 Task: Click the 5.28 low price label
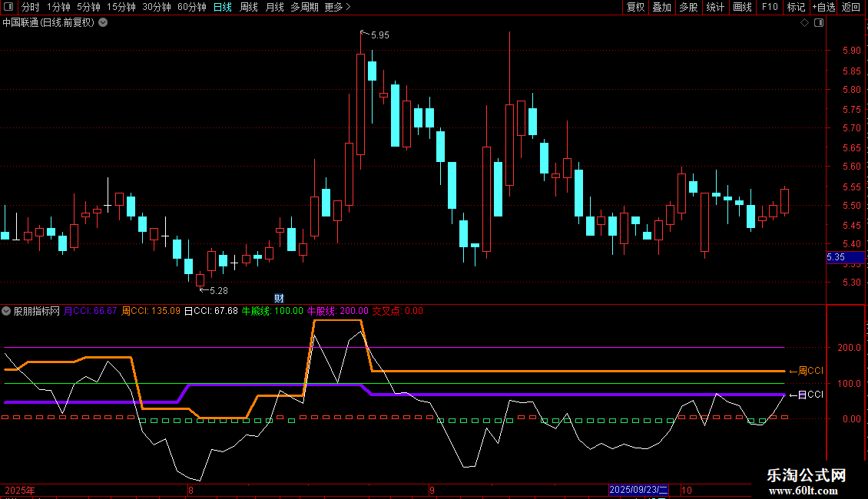219,291
